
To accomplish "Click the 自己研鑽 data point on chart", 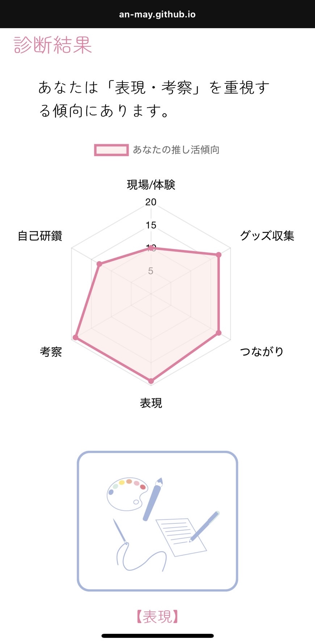I will point(100,264).
